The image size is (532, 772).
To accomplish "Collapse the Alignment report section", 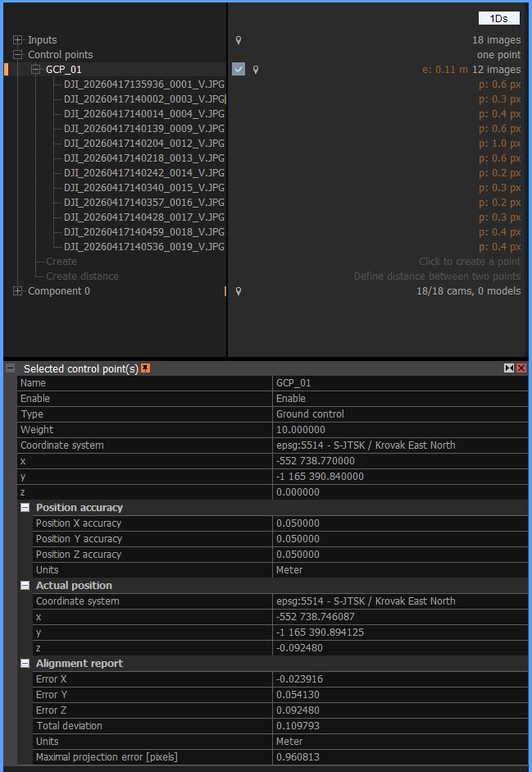I will click(25, 664).
